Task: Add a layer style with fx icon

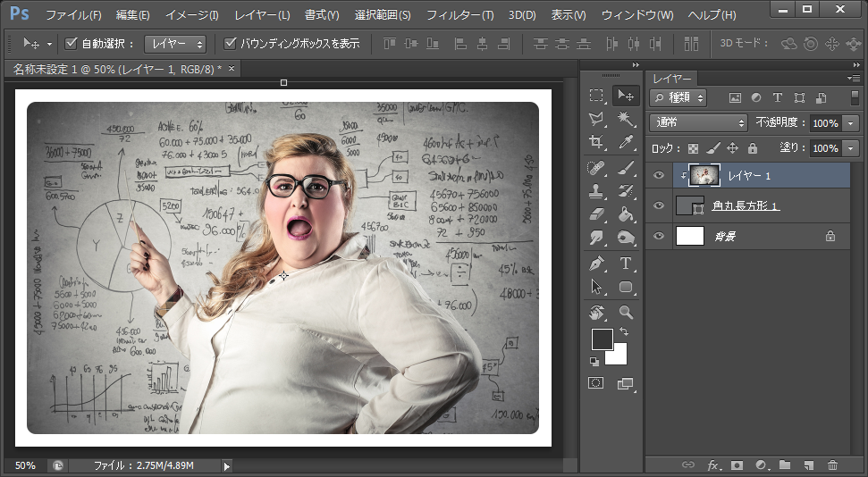Action: pos(713,465)
